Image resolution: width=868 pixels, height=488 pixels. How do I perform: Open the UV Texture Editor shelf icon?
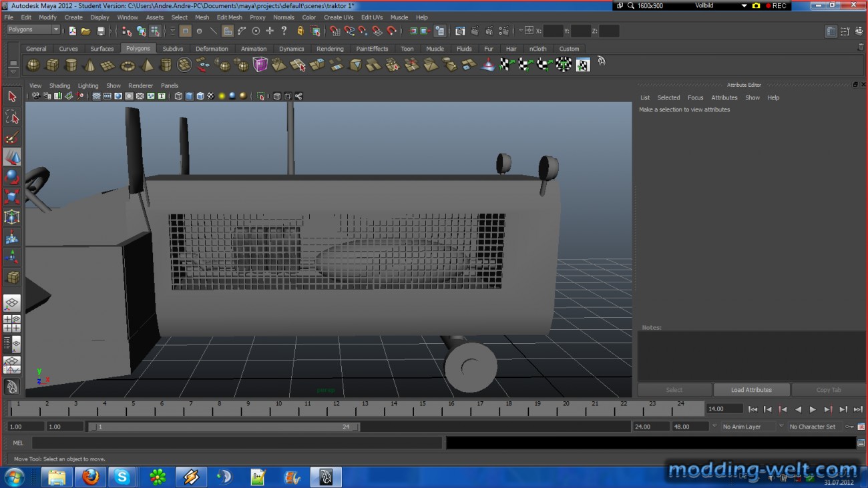[583, 65]
